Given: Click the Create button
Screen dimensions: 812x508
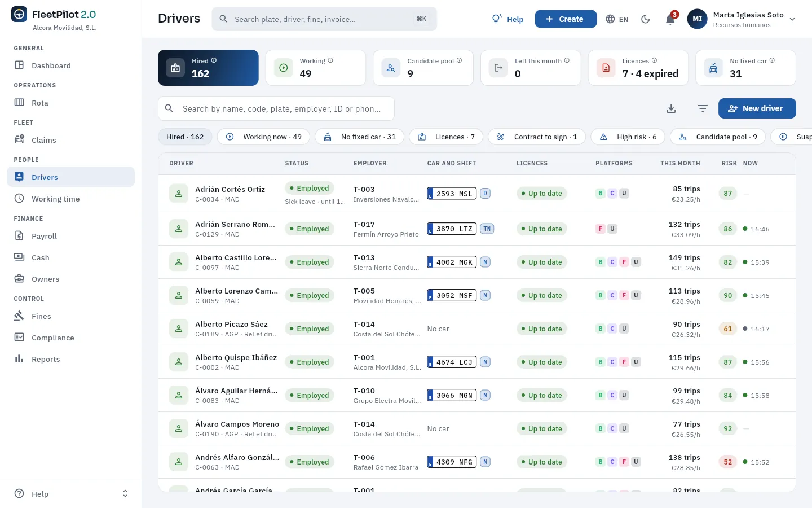Looking at the screenshot, I should [x=566, y=19].
